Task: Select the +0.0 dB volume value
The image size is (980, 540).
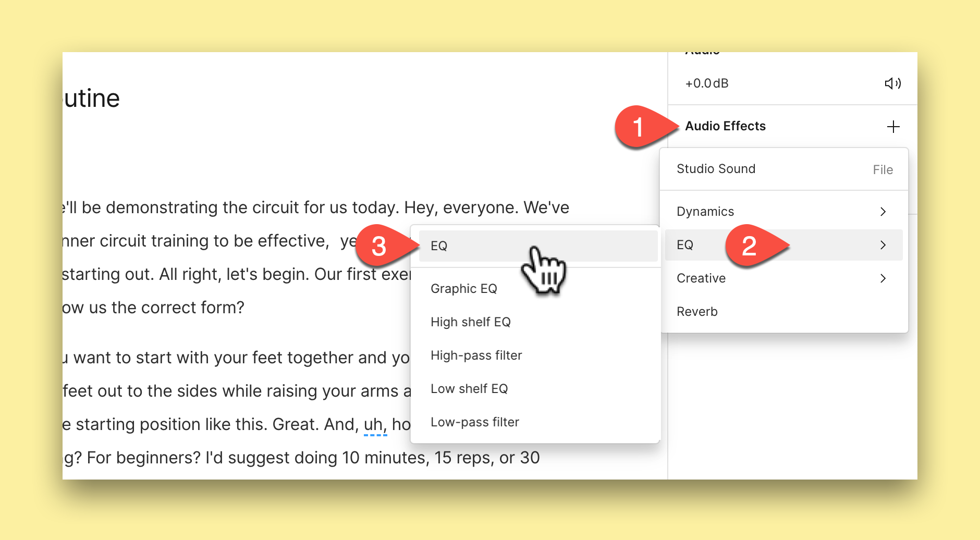Action: pyautogui.click(x=707, y=83)
